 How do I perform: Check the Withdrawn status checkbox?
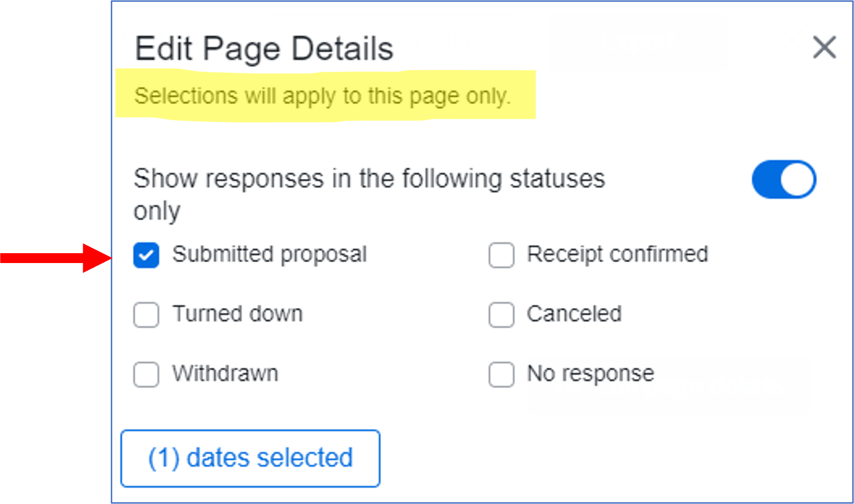[146, 374]
